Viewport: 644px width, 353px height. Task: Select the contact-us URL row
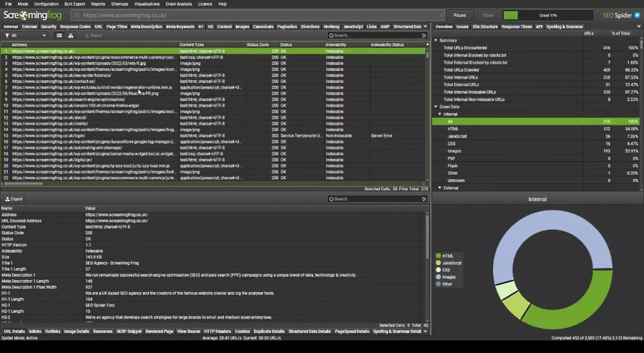click(213, 81)
